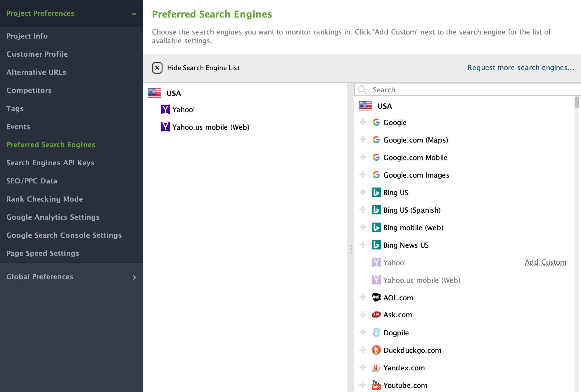
Task: Click the Duckduckgo duck logo icon
Action: click(x=376, y=350)
